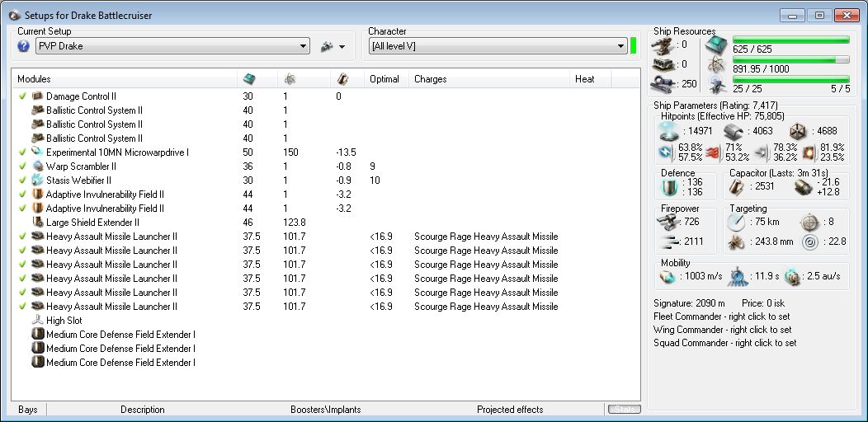Screen dimensions: 868x422
Task: Click the Damage Control II module icon
Action: [38, 96]
